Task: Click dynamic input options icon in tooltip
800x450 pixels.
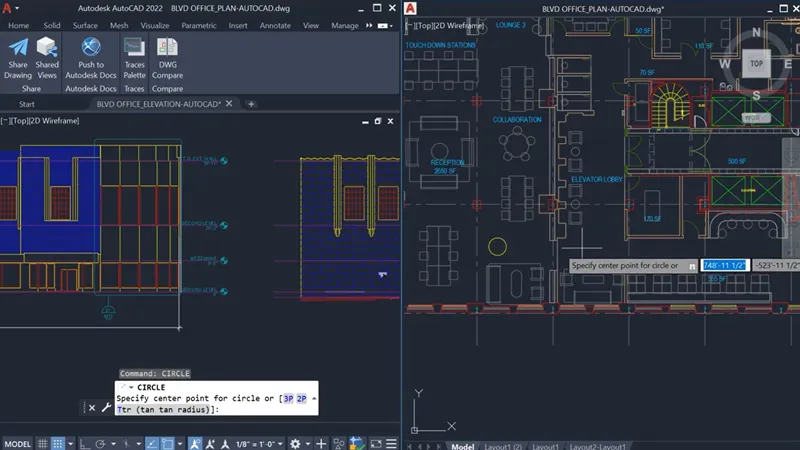Action: (x=692, y=266)
